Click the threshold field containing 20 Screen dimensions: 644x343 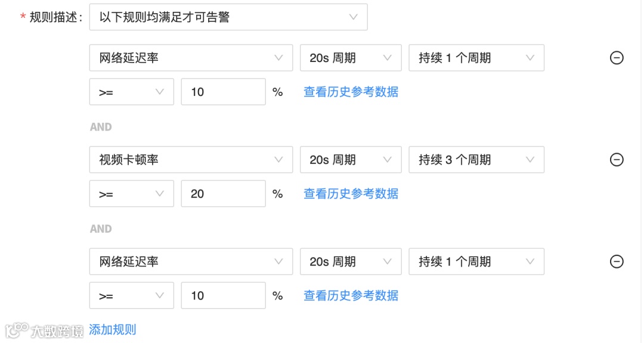point(223,194)
